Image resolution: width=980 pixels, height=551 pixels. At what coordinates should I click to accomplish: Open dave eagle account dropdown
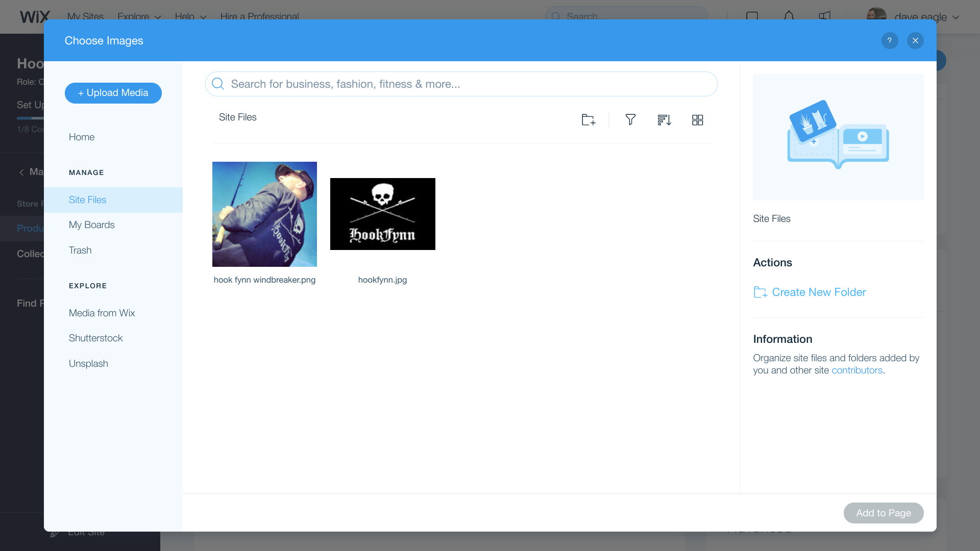(x=926, y=17)
